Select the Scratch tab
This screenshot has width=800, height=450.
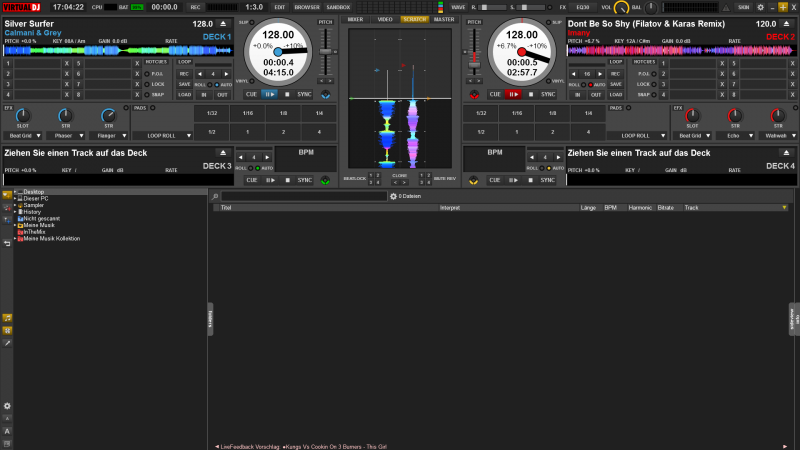[x=414, y=19]
